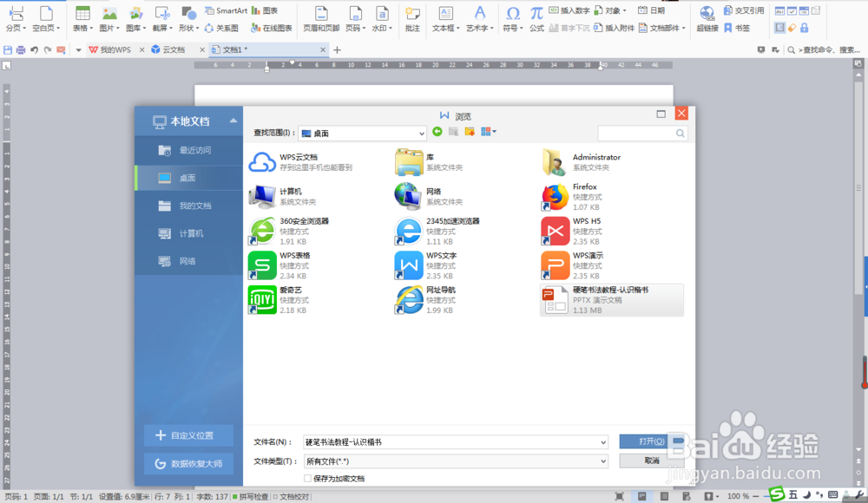Click the search magnifier in browse dialog
This screenshot has height=503, width=868.
pos(680,134)
